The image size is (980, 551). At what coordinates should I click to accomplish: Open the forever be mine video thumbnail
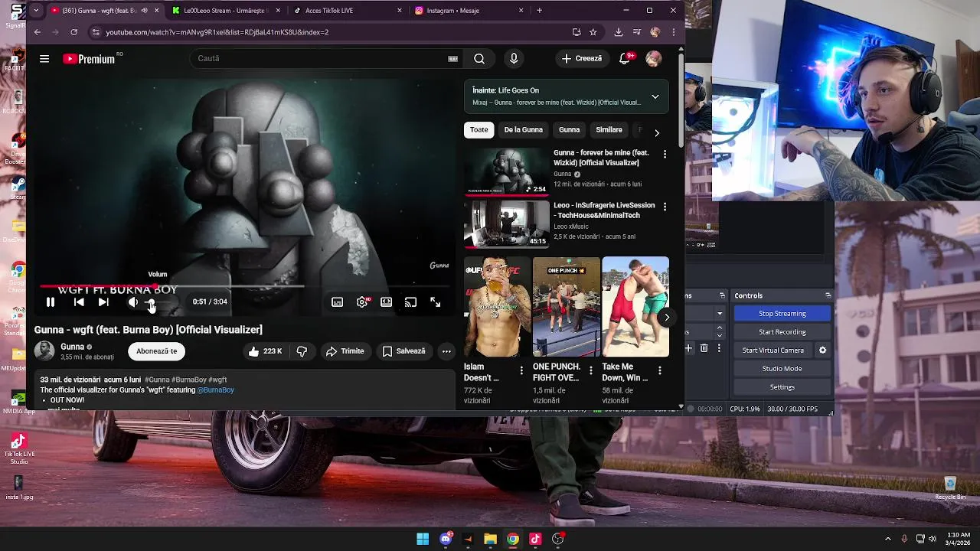507,172
